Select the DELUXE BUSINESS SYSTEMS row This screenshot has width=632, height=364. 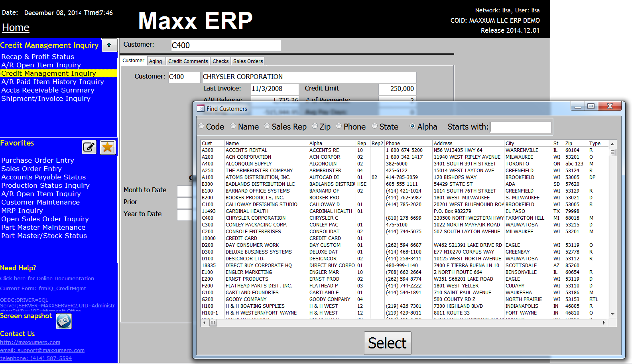coord(405,252)
